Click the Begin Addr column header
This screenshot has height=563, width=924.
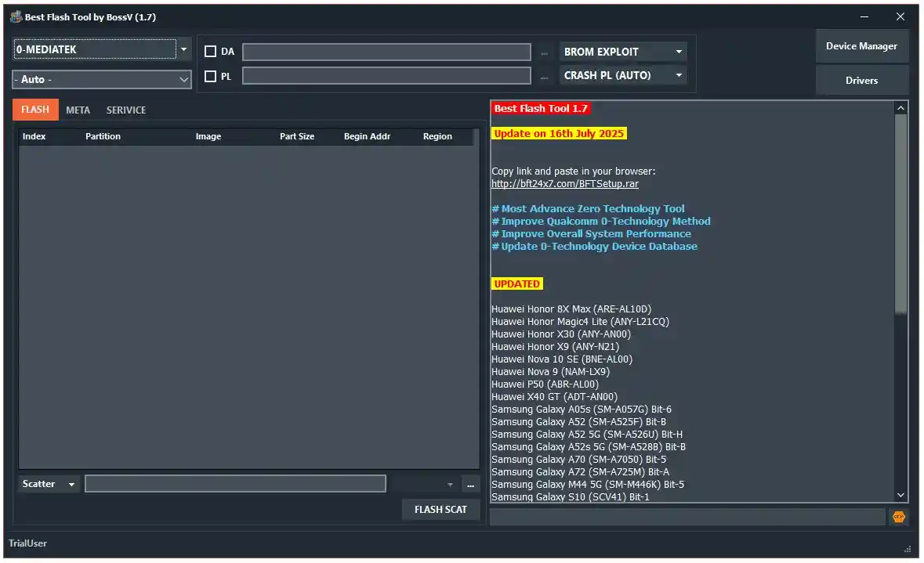coord(367,136)
